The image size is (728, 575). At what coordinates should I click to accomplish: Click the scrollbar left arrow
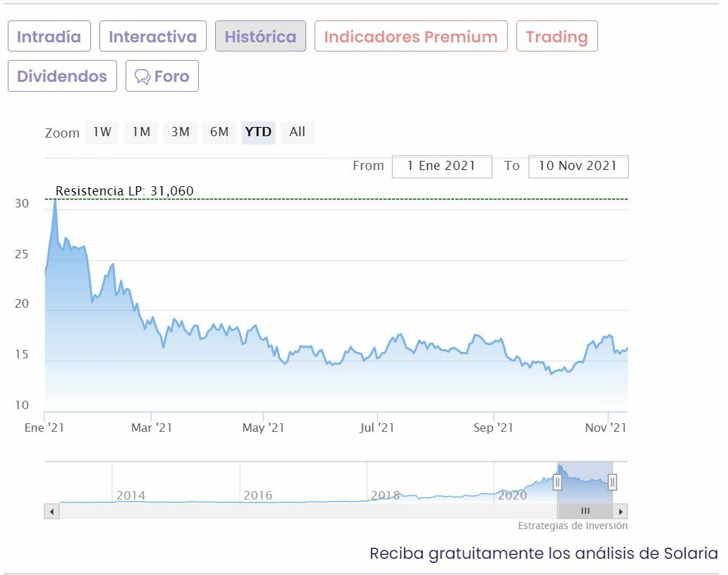click(51, 512)
